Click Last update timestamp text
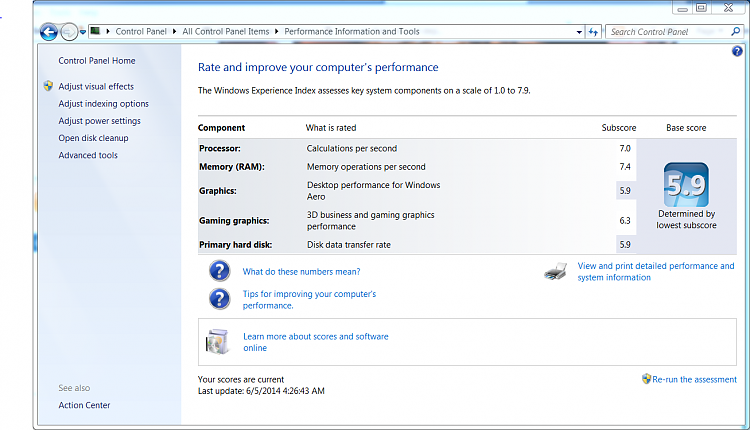Viewport: 750px width, 430px height. [x=261, y=391]
